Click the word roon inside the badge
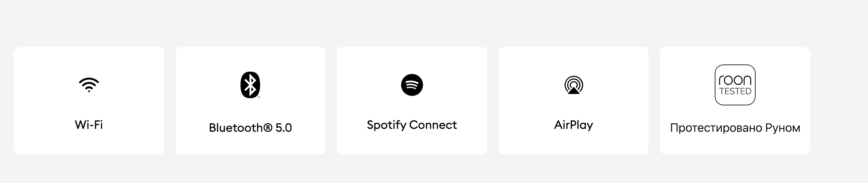868x183 pixels. click(735, 80)
